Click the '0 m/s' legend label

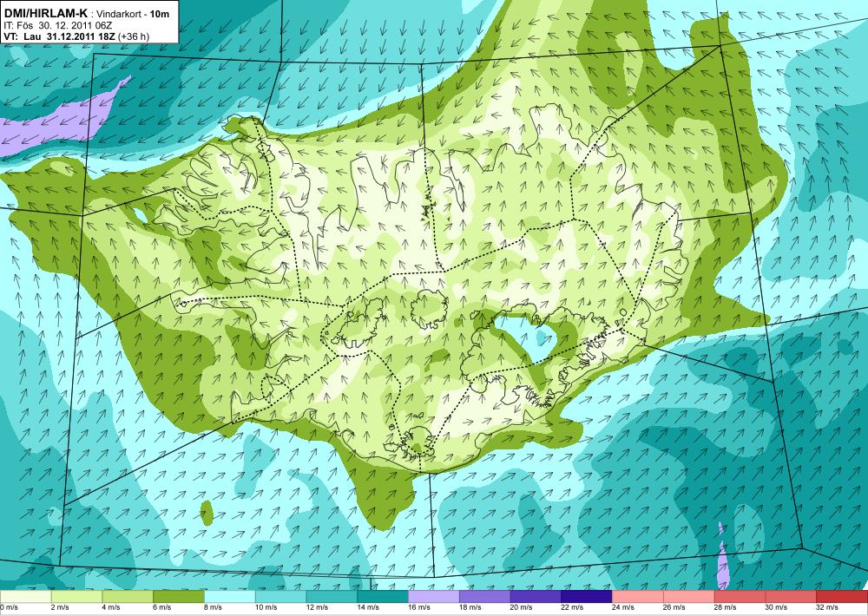pyautogui.click(x=8, y=607)
